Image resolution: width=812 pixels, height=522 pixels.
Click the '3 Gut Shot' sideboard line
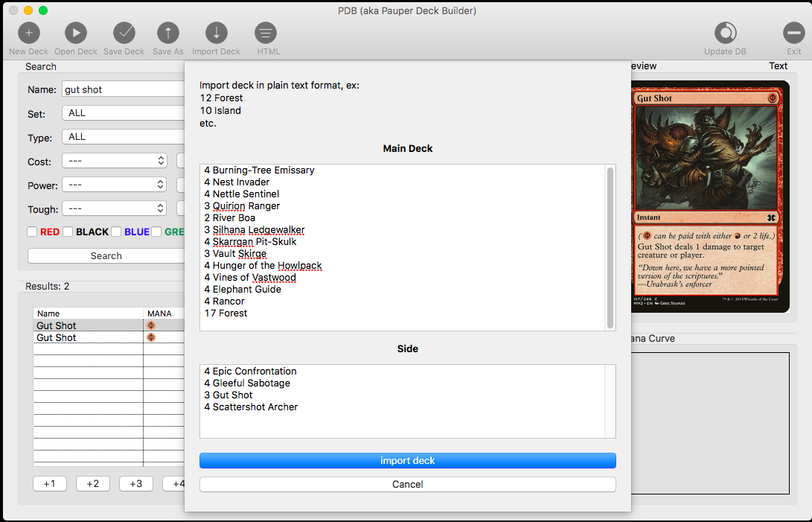pyautogui.click(x=228, y=395)
